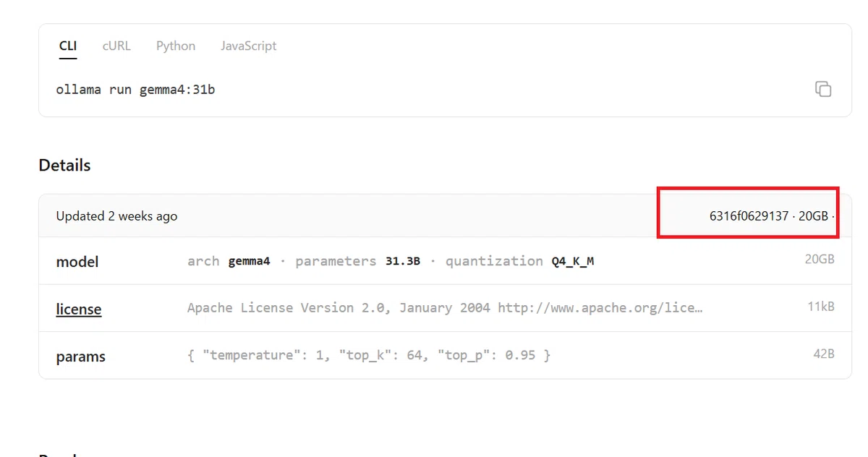Switch to the CLI tab
This screenshot has height=457, width=868.
68,46
